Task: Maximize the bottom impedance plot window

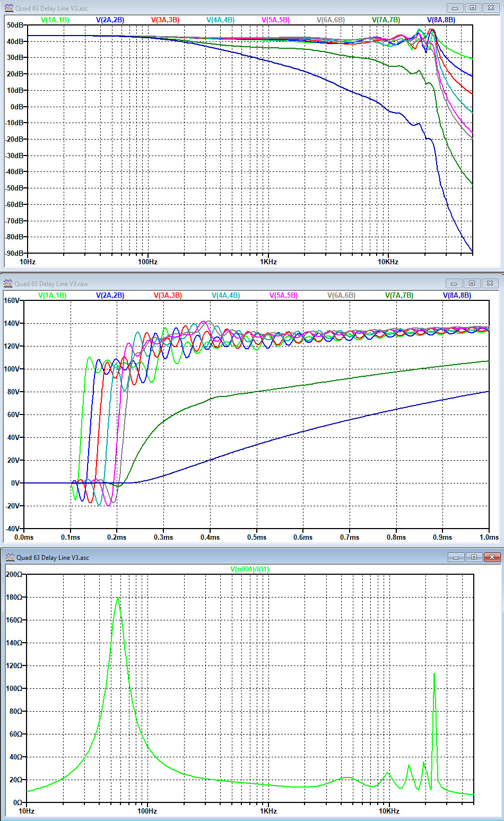Action: (474, 557)
